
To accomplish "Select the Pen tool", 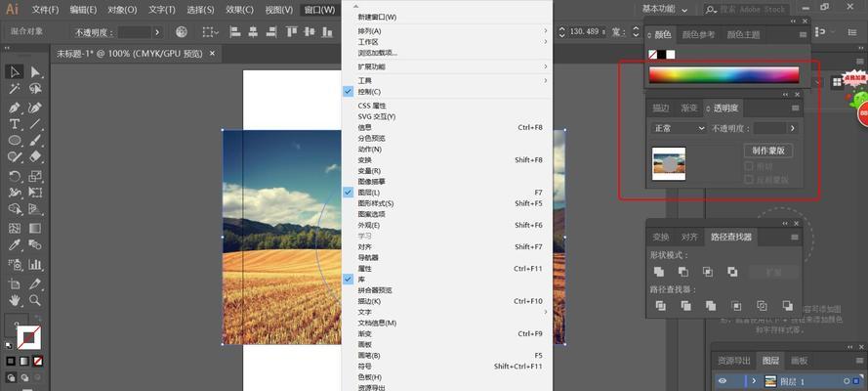I will tap(15, 107).
